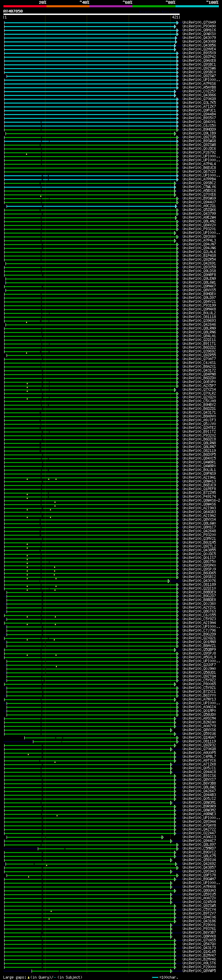Image resolution: width=222 pixels, height=980 pixels.
Task: Select UniRef100_Q43171 entry
Action: pos(199,412)
